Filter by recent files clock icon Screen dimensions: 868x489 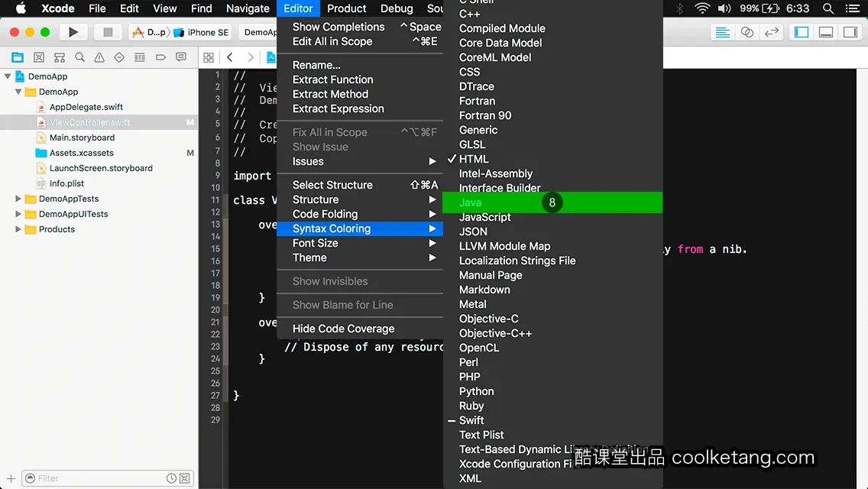(172, 478)
